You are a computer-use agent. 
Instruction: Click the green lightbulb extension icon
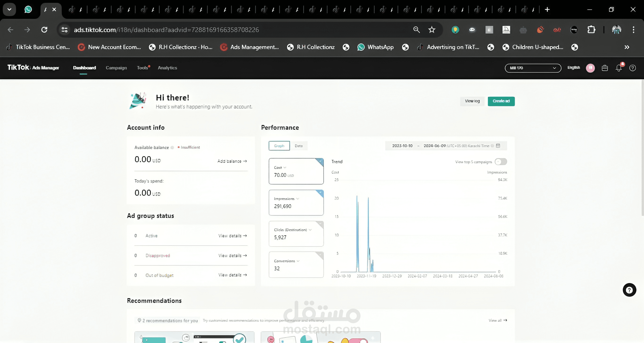pyautogui.click(x=455, y=30)
